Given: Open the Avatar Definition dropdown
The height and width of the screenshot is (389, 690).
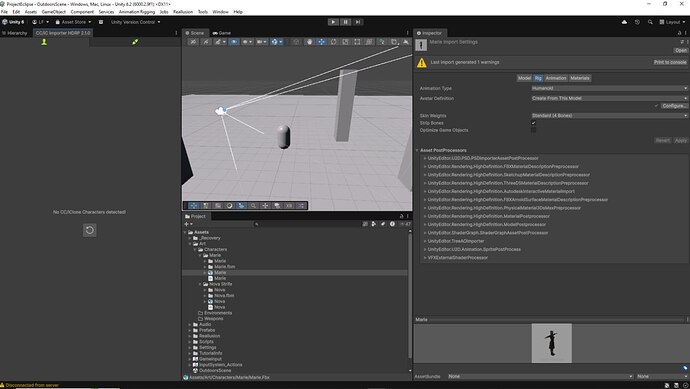Looking at the screenshot, I should click(x=609, y=99).
